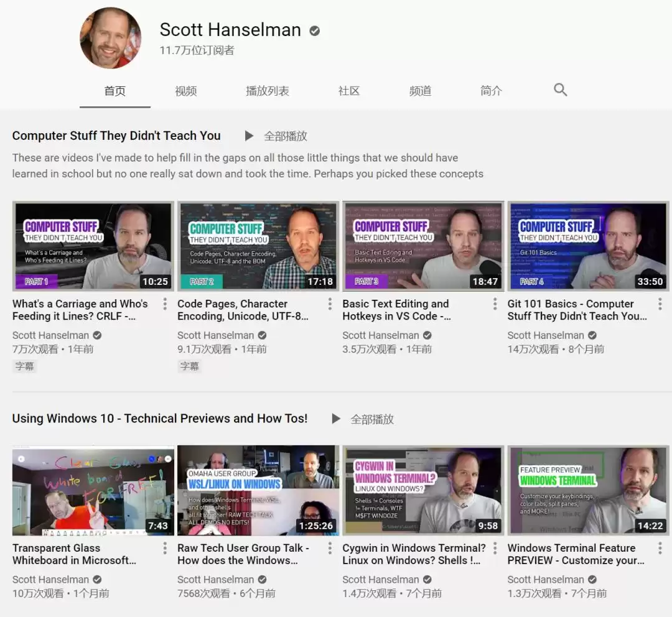Open three-dot menu for Basic Text Editing video

coord(495,304)
